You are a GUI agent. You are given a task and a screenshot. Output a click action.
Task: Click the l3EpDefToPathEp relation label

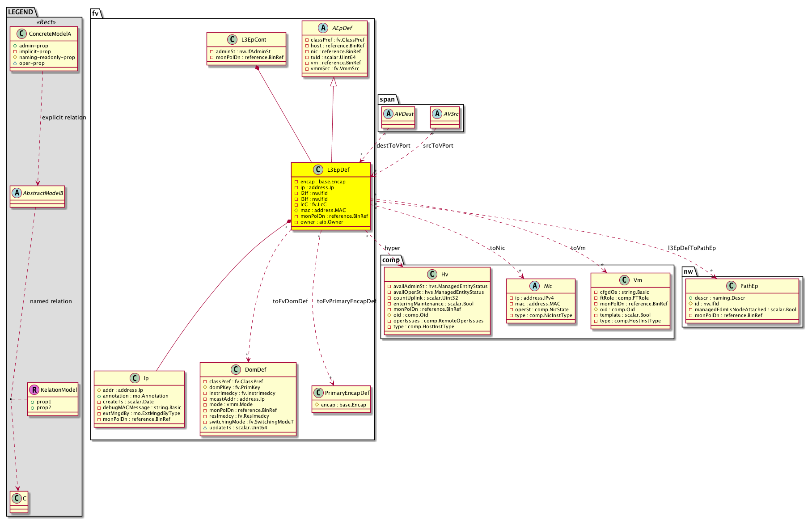692,248
